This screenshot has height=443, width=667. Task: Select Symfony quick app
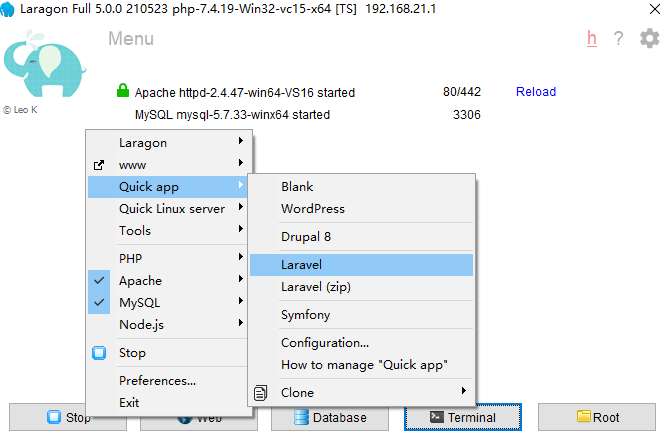pos(361,315)
